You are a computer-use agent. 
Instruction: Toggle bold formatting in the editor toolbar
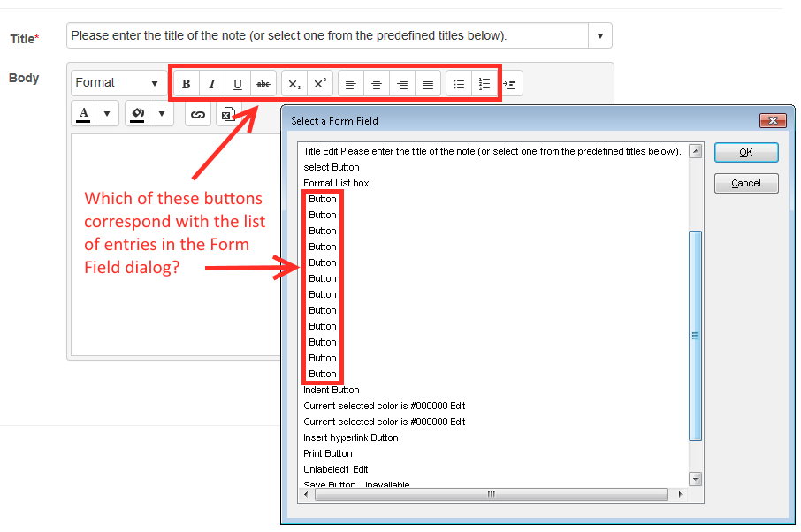[187, 84]
